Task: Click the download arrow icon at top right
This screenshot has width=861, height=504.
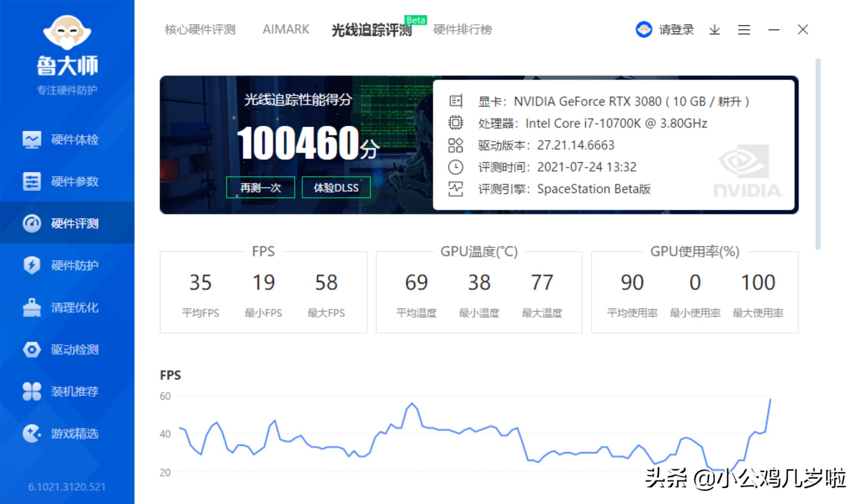Action: coord(715,29)
